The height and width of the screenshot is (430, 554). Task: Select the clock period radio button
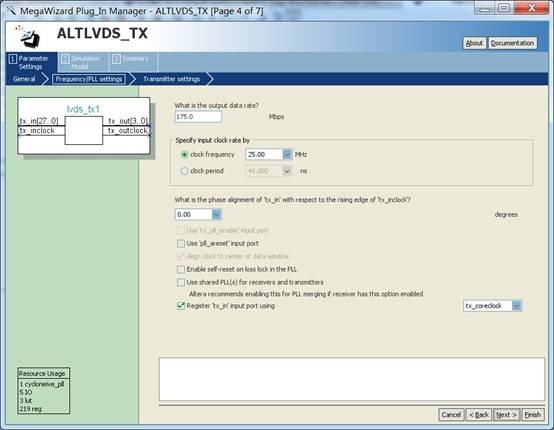pyautogui.click(x=184, y=171)
